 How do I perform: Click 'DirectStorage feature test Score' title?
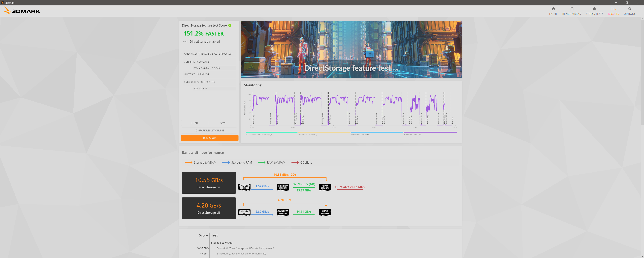(204, 25)
